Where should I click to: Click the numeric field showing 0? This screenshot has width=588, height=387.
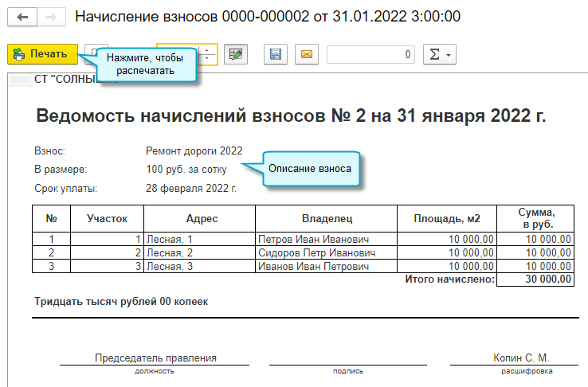tap(370, 55)
